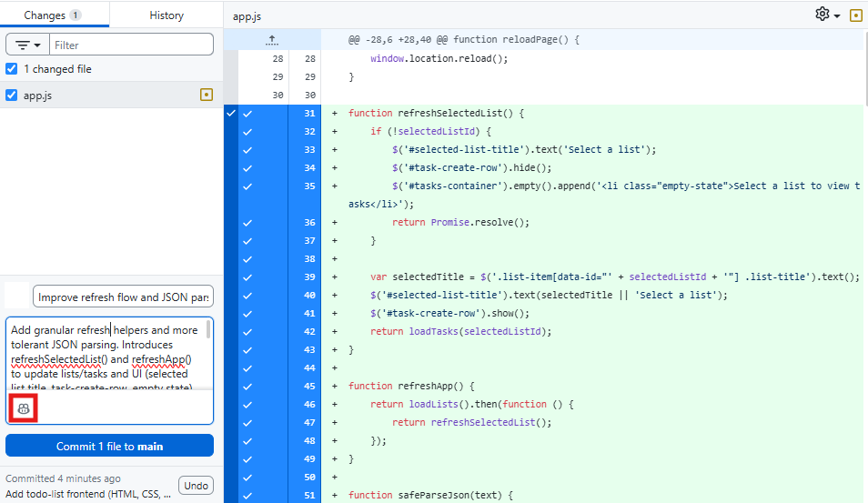Viewport: 868px width, 503px height.
Task: Click the modified status icon beside app.js
Action: coord(206,95)
